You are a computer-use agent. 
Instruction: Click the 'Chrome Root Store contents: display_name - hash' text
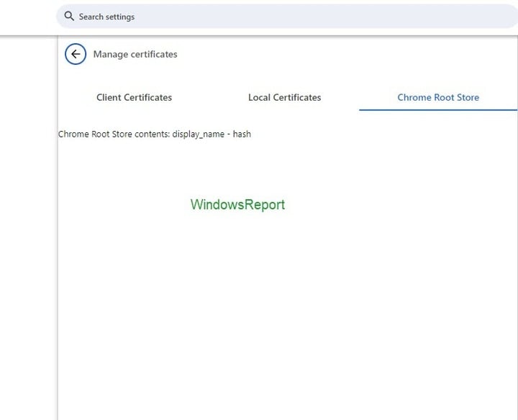click(x=155, y=134)
